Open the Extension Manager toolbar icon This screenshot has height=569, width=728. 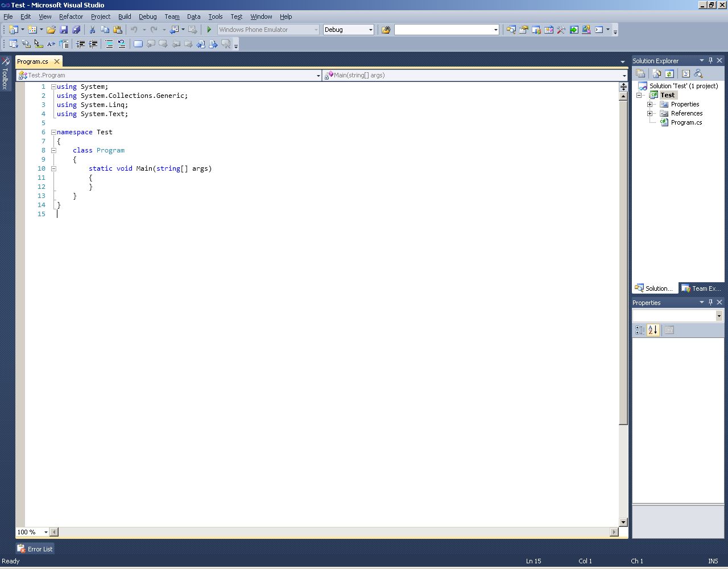coord(586,30)
